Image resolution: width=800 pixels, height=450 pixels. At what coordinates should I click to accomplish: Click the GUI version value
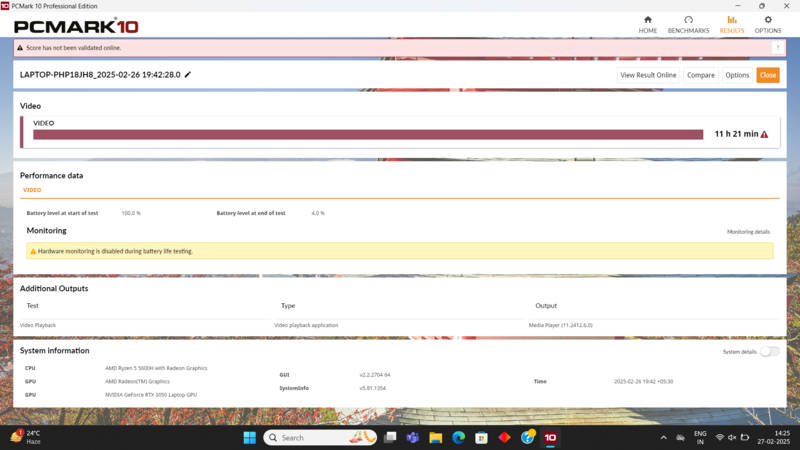tap(374, 374)
